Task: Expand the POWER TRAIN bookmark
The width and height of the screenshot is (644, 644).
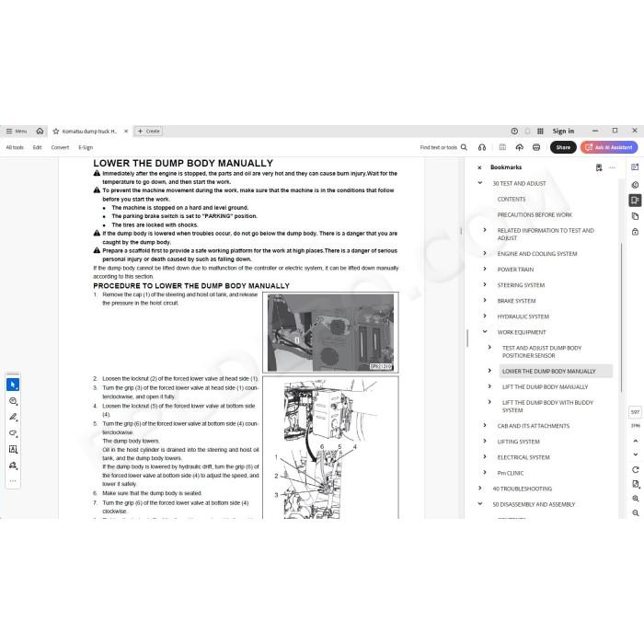Action: (485, 269)
